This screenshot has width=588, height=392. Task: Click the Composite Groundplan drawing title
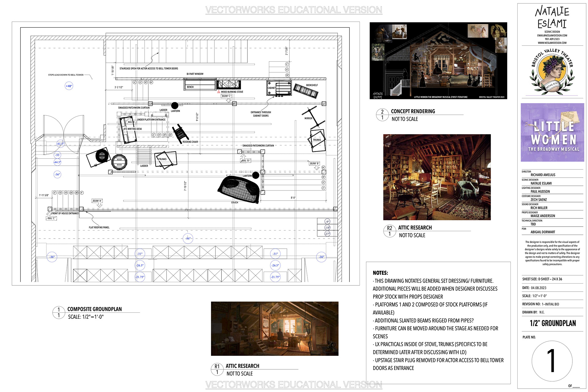click(95, 309)
